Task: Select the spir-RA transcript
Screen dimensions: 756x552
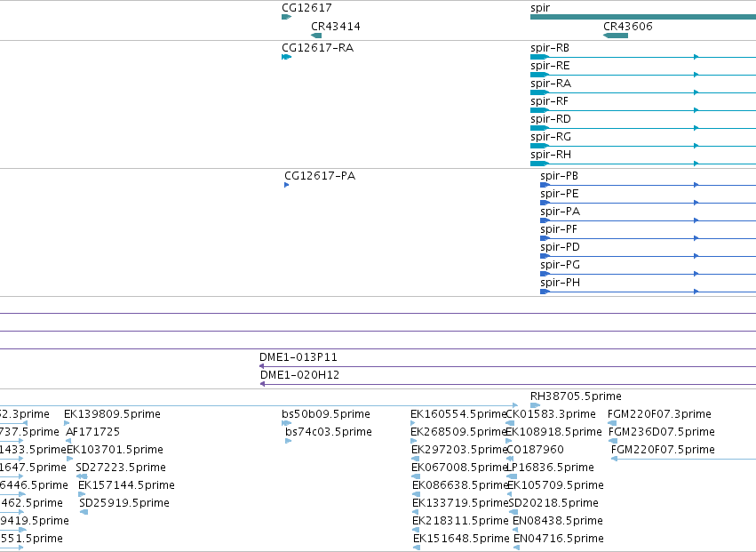Action: pyautogui.click(x=643, y=92)
